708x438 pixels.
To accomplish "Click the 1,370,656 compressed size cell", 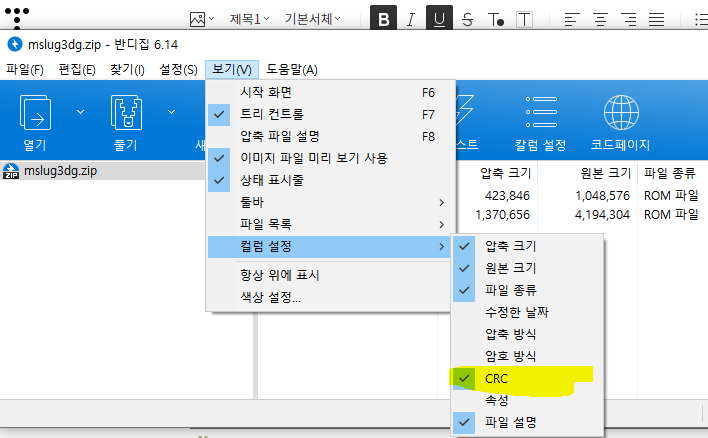I will coord(503,215).
